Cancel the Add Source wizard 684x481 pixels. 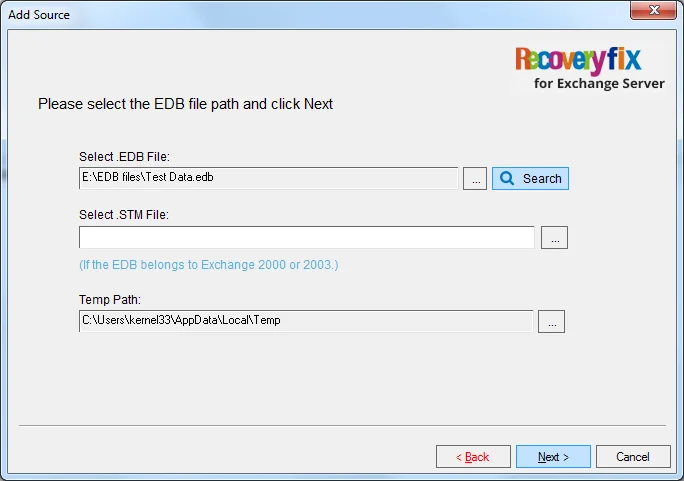(633, 457)
